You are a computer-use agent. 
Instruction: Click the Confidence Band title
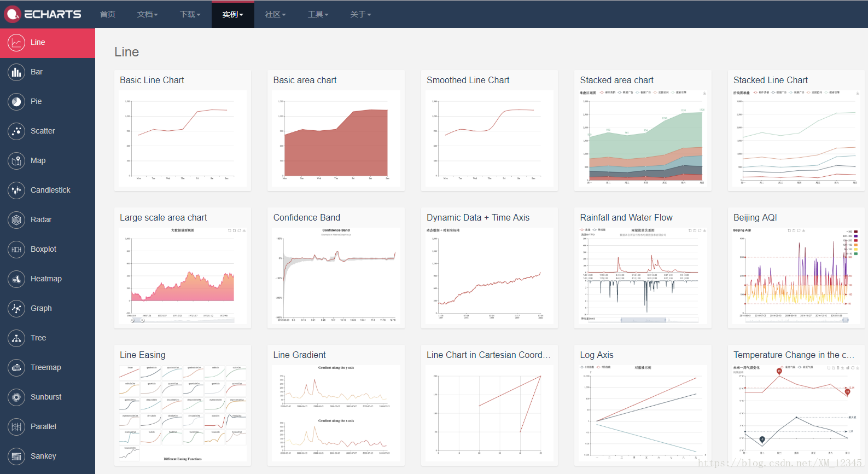[307, 217]
